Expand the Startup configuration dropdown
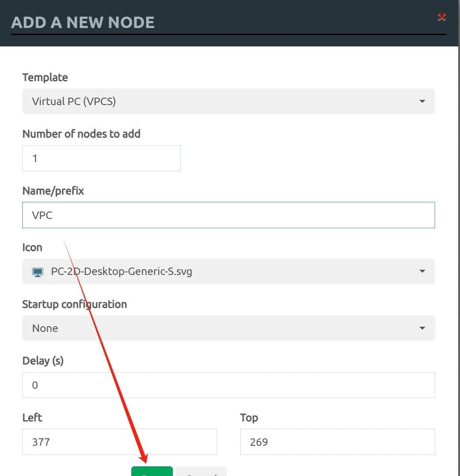460x476 pixels. 228,328
